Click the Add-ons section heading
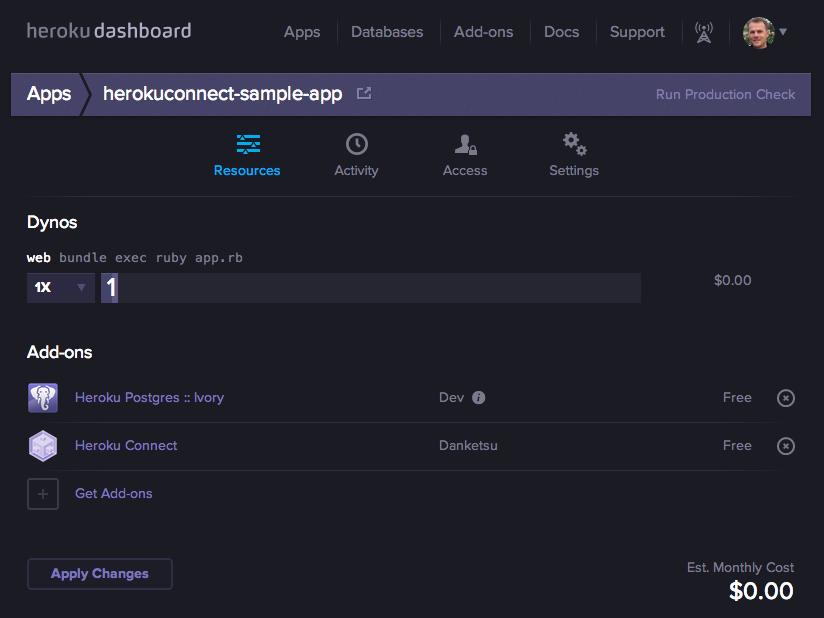Viewport: 824px width, 618px height. [59, 352]
